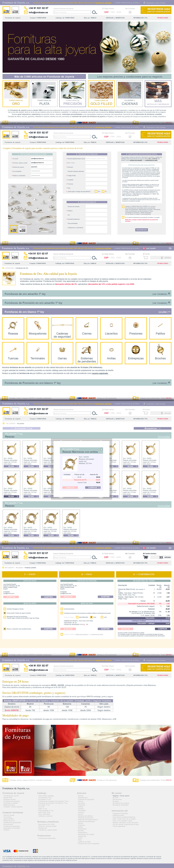Select JCB card option in payment

(x=102, y=617)
